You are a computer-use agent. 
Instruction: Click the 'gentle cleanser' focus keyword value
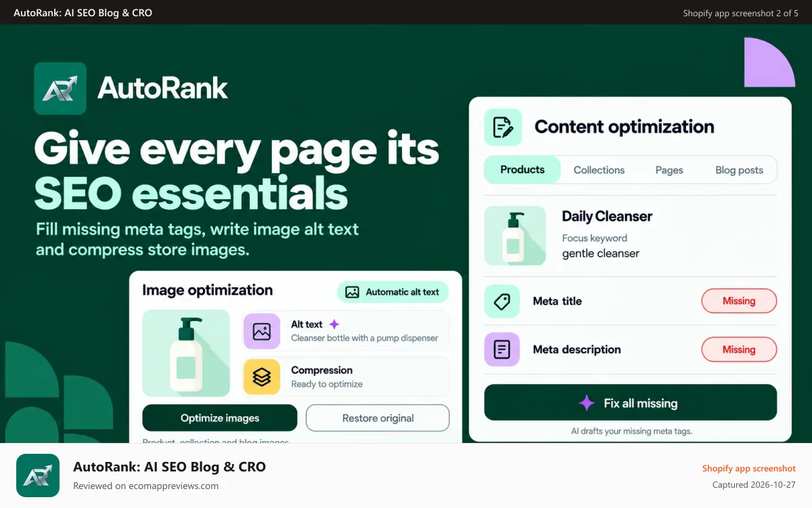[600, 253]
